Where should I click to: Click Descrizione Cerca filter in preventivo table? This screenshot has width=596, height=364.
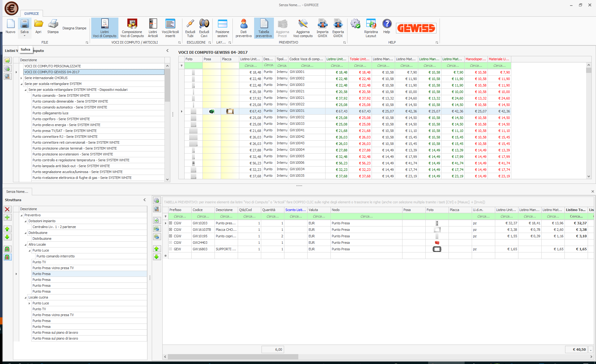click(226, 216)
